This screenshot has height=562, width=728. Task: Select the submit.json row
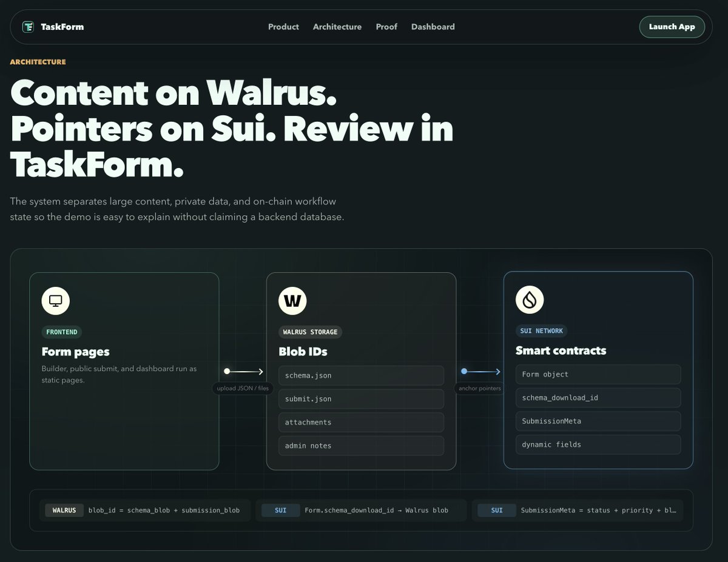(361, 399)
